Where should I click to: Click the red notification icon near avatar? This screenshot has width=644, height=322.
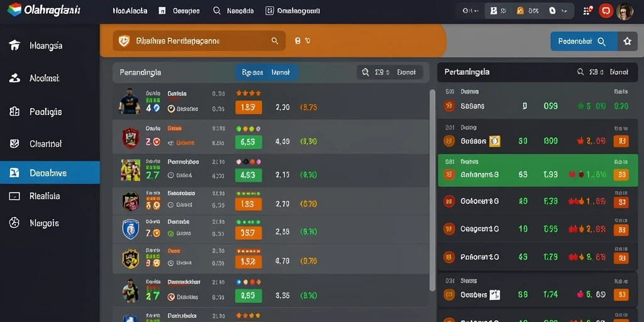606,11
